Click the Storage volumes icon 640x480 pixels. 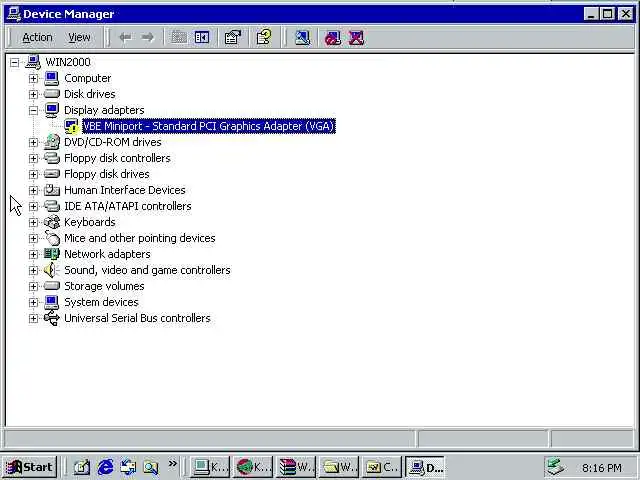52,286
